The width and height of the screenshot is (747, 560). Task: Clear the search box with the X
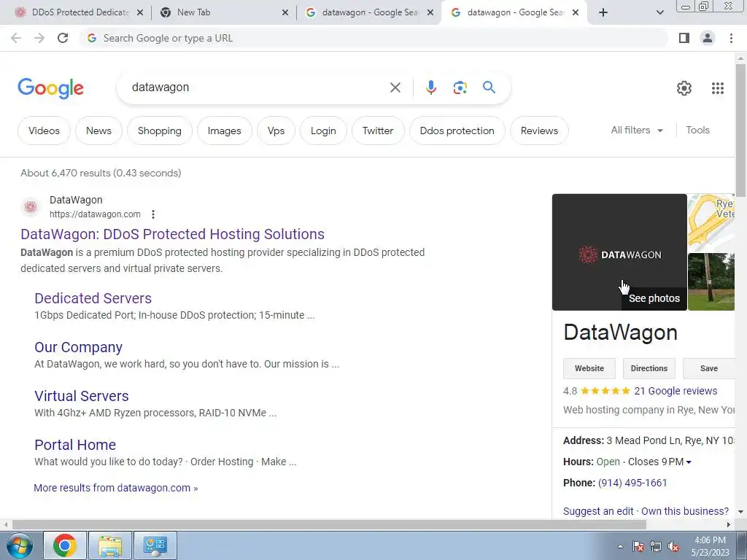[395, 87]
